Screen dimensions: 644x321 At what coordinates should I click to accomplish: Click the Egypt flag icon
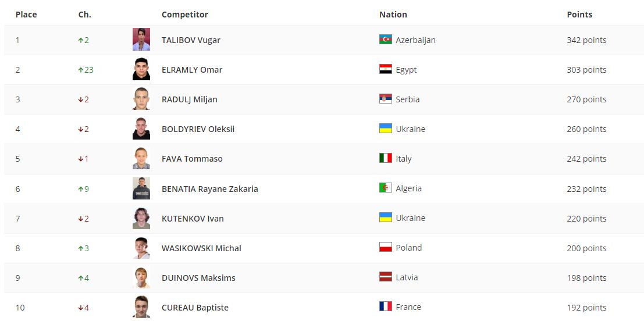click(x=385, y=69)
